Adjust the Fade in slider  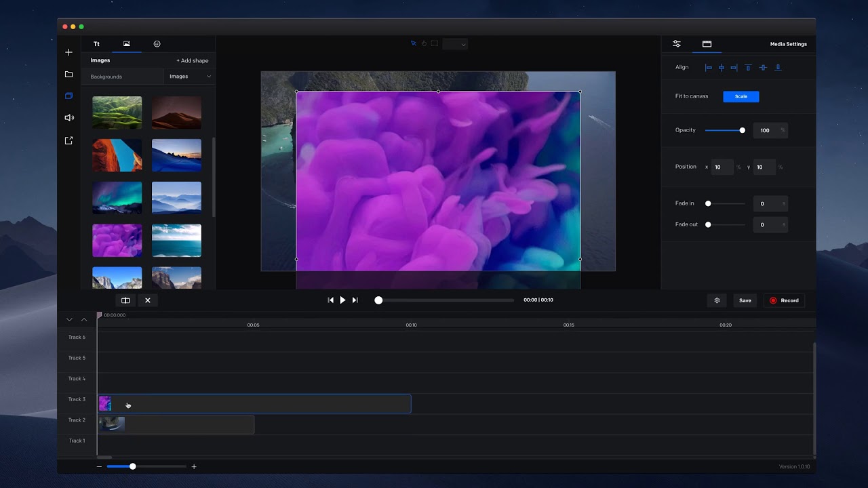point(725,203)
